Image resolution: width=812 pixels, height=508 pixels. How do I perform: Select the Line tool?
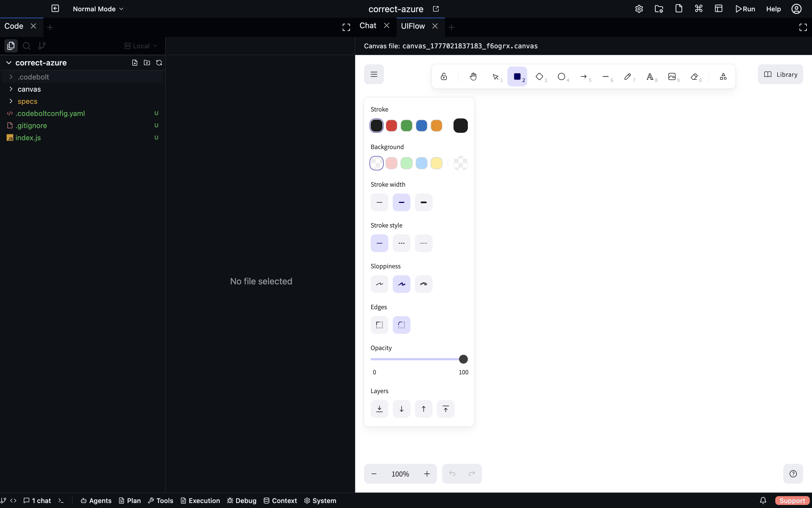(x=606, y=76)
